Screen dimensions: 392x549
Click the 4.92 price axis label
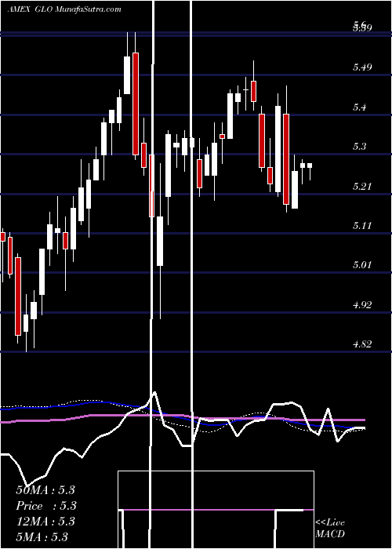coord(362,304)
